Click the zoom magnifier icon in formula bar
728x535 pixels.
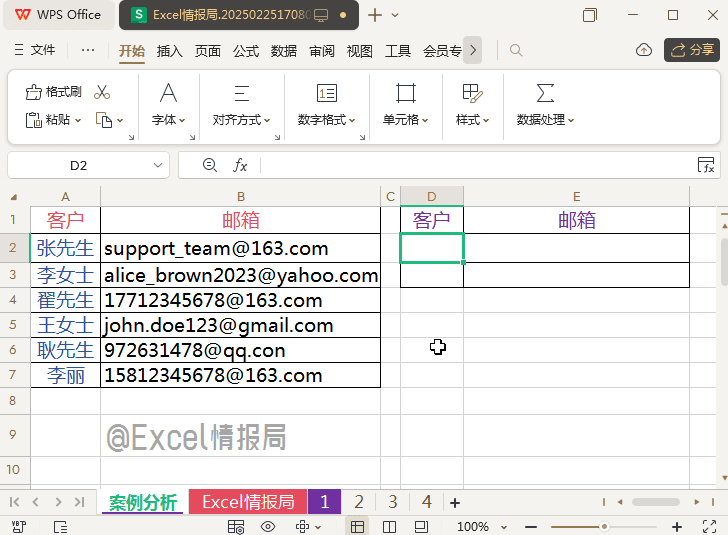(209, 165)
